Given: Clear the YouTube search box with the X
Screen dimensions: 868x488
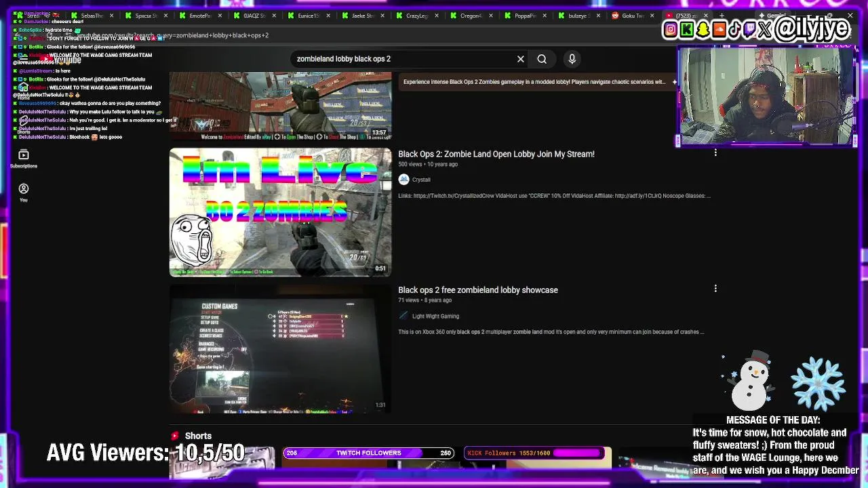Looking at the screenshot, I should click(521, 59).
